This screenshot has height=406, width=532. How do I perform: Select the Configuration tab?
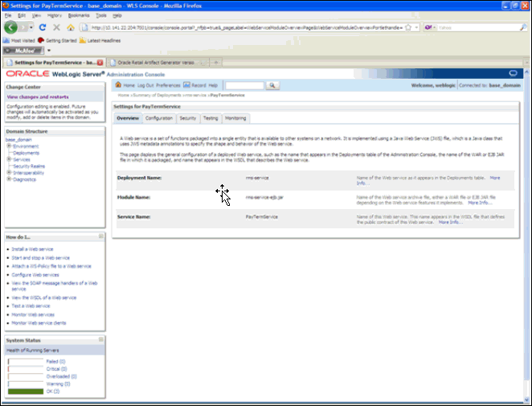(x=159, y=118)
